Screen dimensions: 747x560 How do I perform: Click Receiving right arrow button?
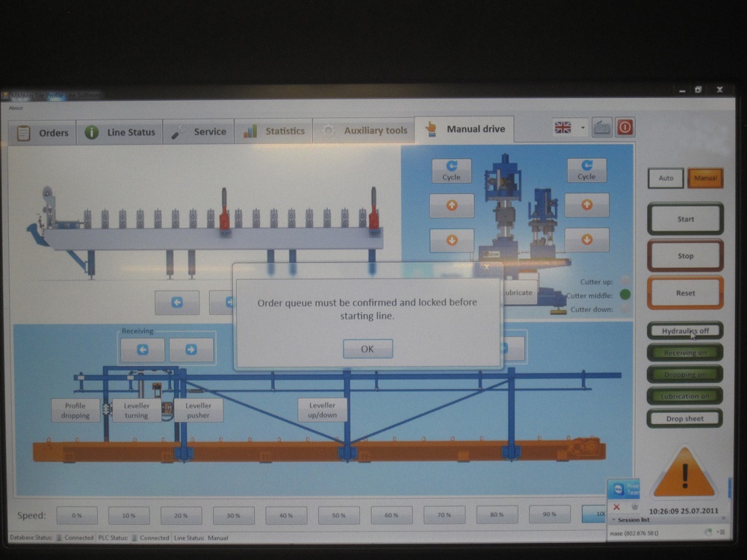pos(191,349)
